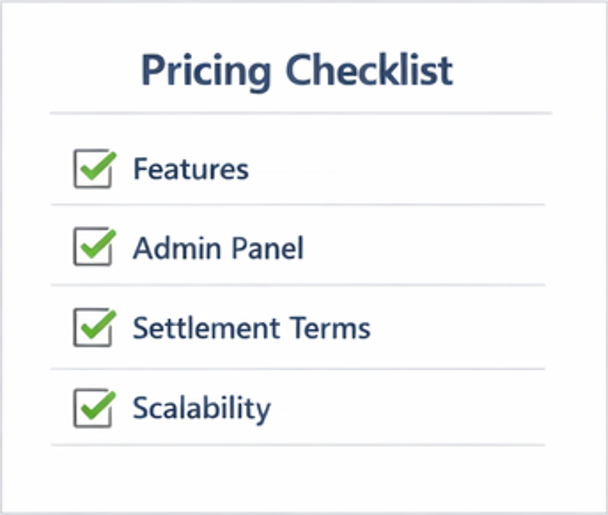Disable the Scalability checkbox
The width and height of the screenshot is (608, 515).
pos(93,408)
